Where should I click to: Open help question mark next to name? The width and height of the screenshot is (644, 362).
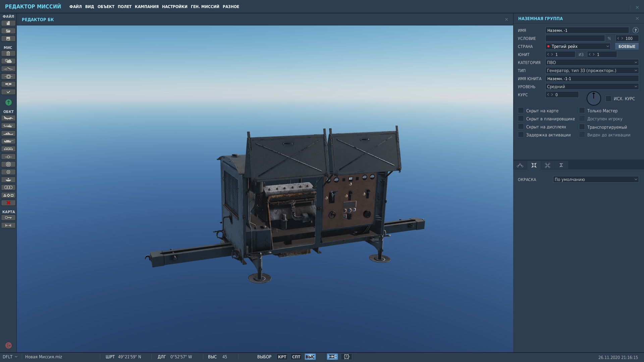coord(635,30)
